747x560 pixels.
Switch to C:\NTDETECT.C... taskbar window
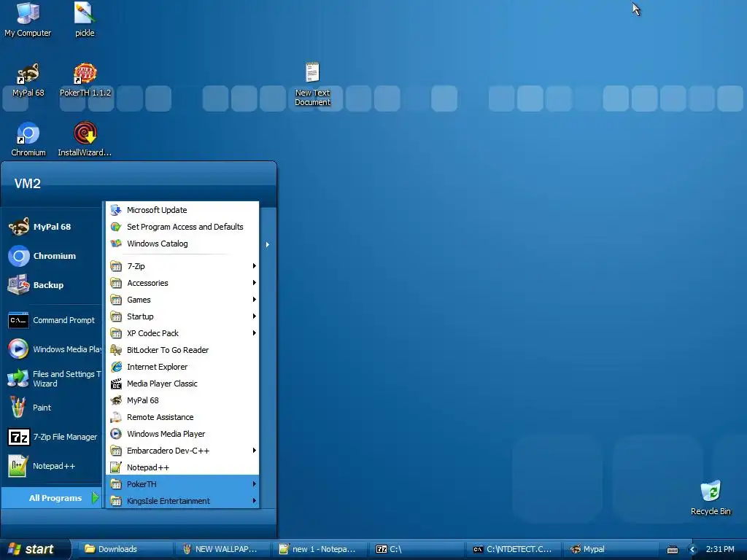[x=514, y=549]
